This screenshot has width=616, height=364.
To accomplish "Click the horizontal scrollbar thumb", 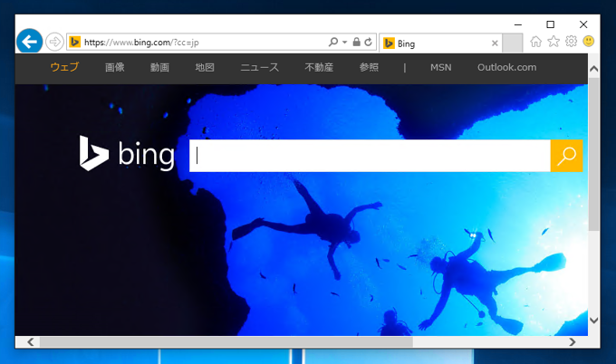I will [x=226, y=342].
